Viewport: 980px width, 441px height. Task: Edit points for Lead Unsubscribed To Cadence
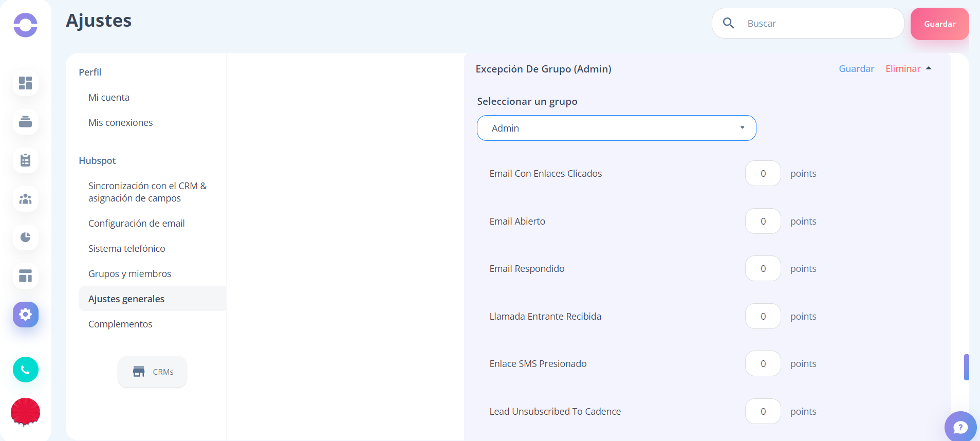pyautogui.click(x=763, y=411)
